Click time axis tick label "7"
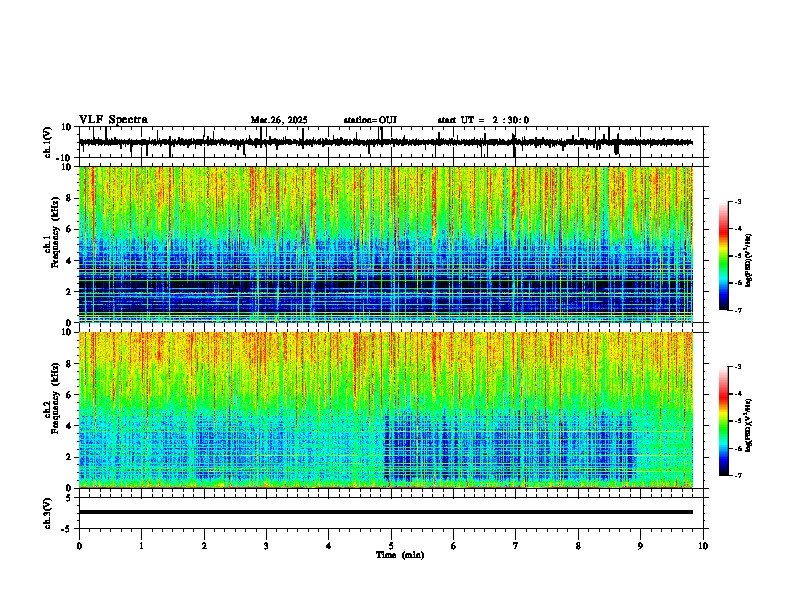 point(516,546)
